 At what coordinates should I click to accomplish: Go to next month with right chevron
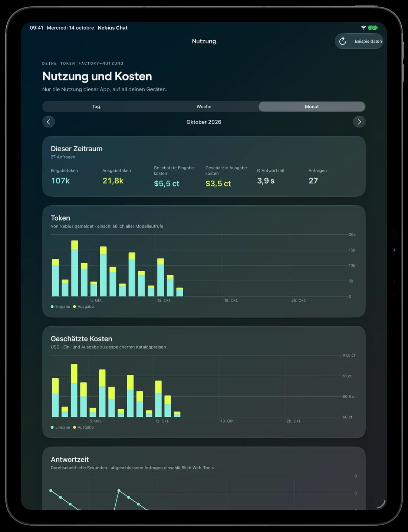point(359,122)
